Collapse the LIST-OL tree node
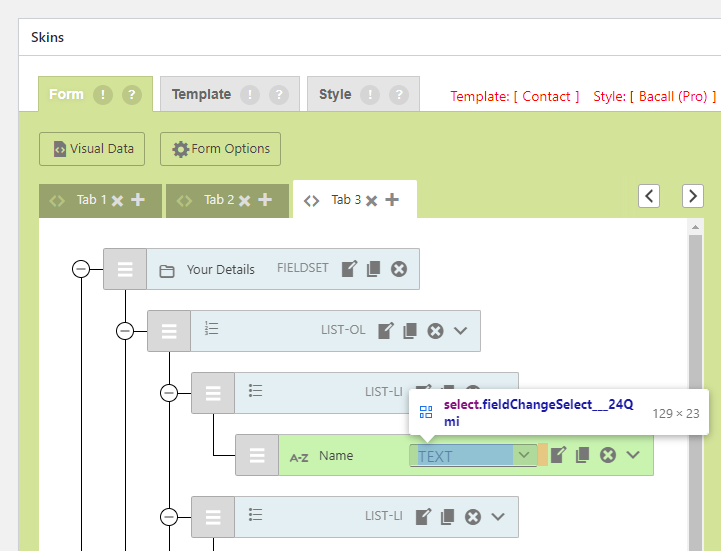 [125, 331]
